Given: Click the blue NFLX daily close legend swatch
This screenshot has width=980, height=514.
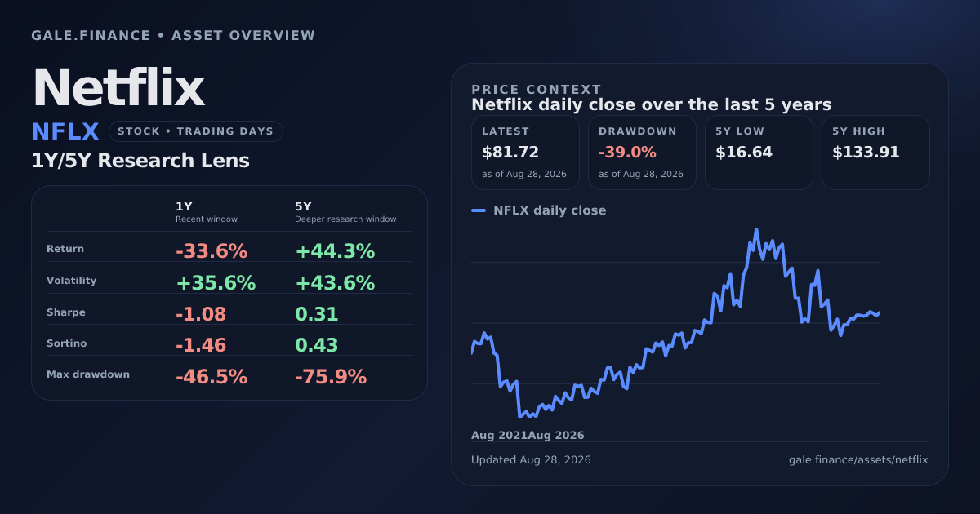Looking at the screenshot, I should [479, 210].
